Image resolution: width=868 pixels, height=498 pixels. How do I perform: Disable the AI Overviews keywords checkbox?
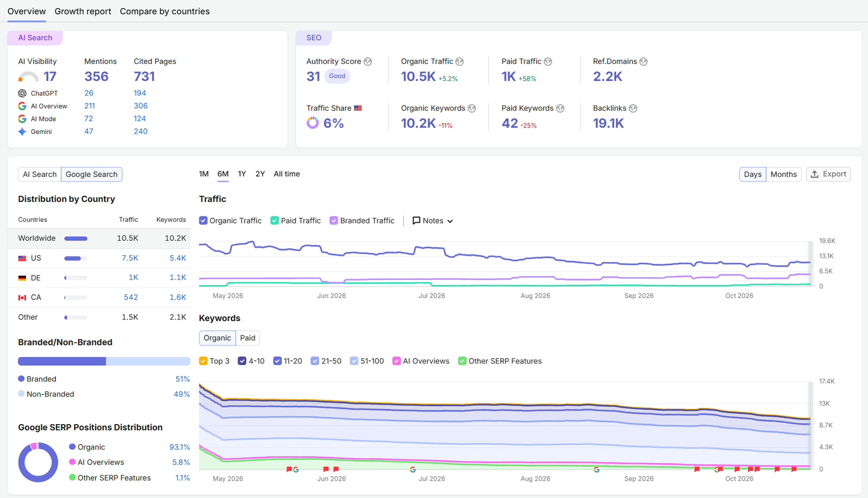coord(397,361)
